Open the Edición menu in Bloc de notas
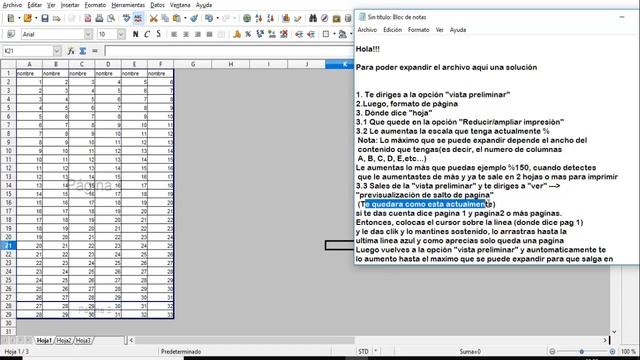 [x=392, y=30]
